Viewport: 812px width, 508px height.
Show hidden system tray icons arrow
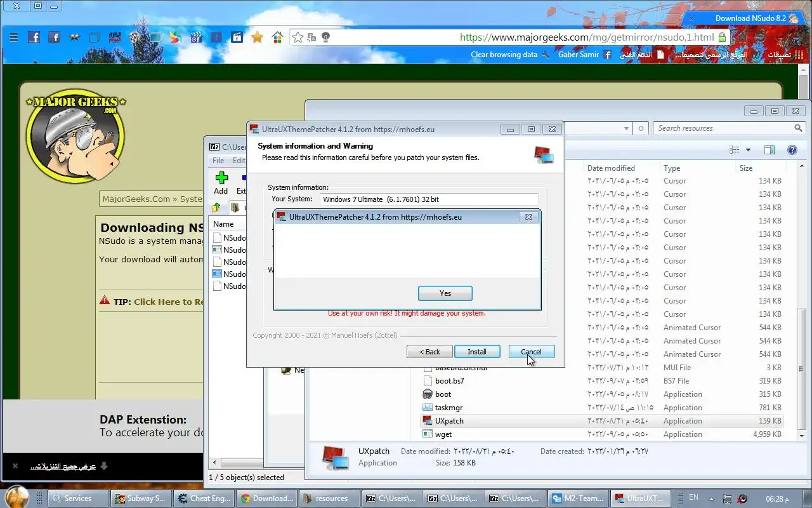coord(710,498)
